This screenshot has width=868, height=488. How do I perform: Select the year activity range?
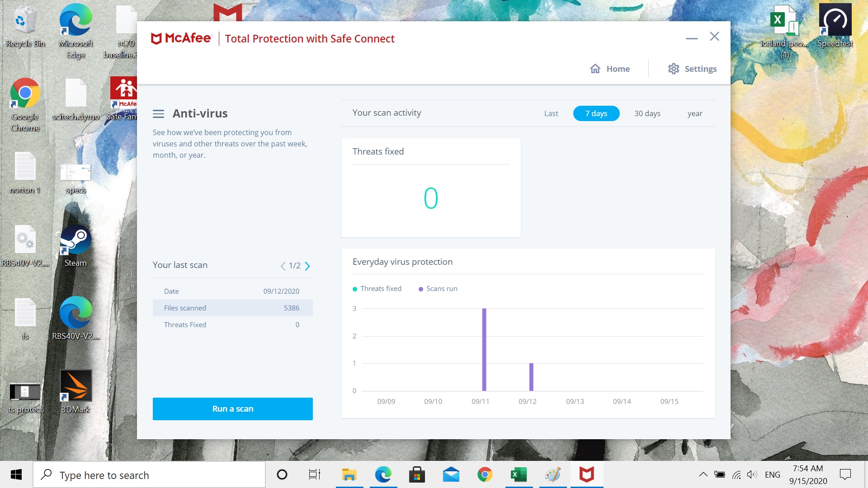pos(695,113)
